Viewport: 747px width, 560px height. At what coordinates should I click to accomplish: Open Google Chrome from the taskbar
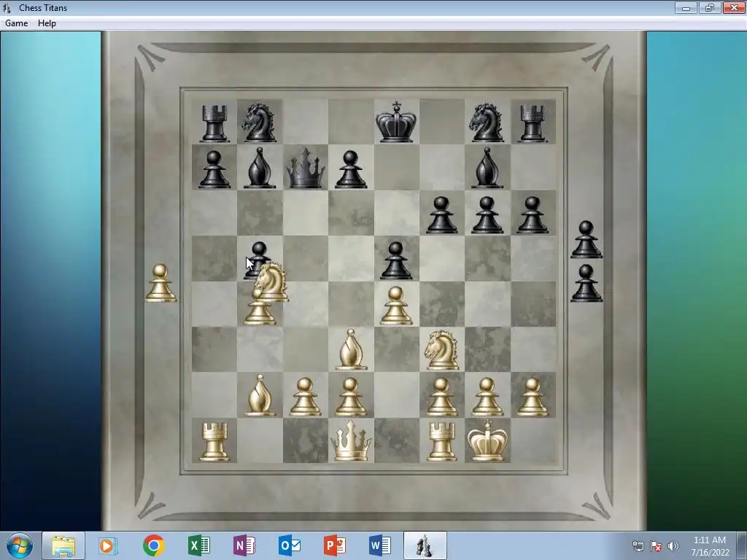pyautogui.click(x=153, y=545)
